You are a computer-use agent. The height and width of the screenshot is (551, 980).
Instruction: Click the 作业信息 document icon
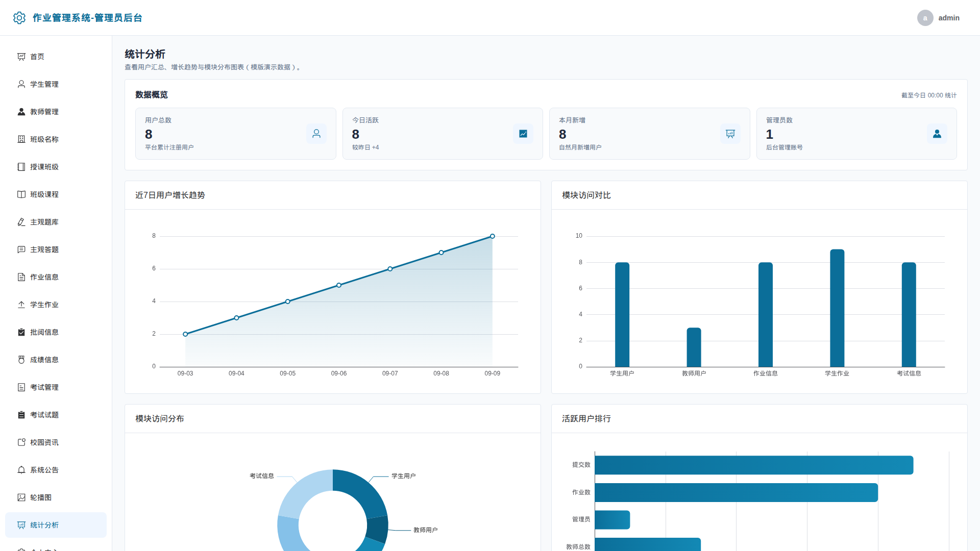tap(21, 277)
